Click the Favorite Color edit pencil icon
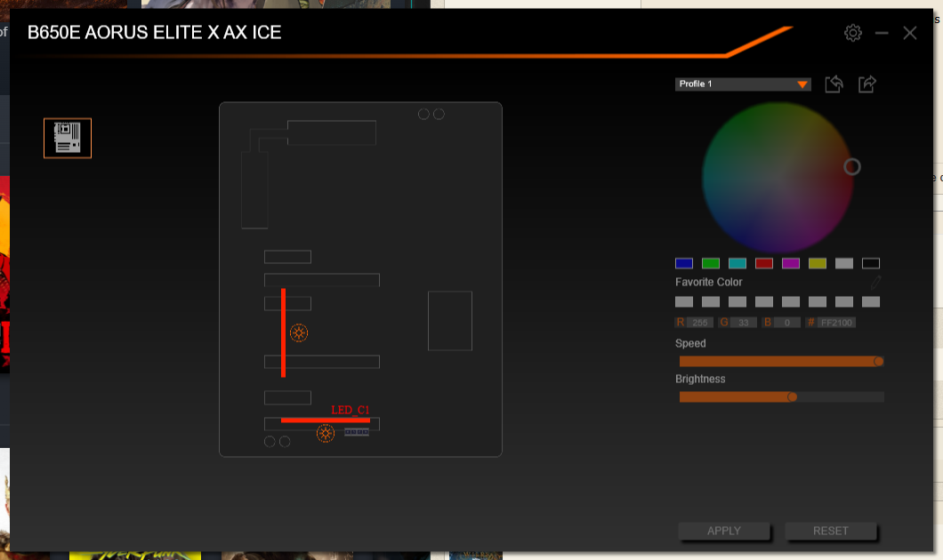The height and width of the screenshot is (560, 943). [x=875, y=282]
